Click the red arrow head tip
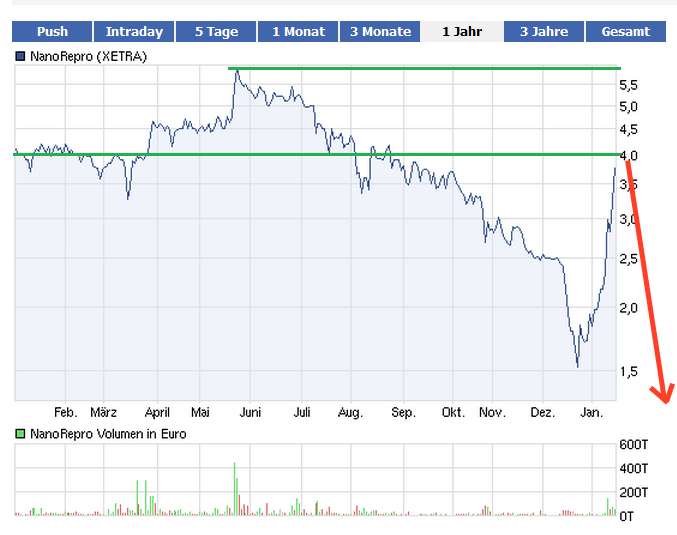 pyautogui.click(x=665, y=401)
